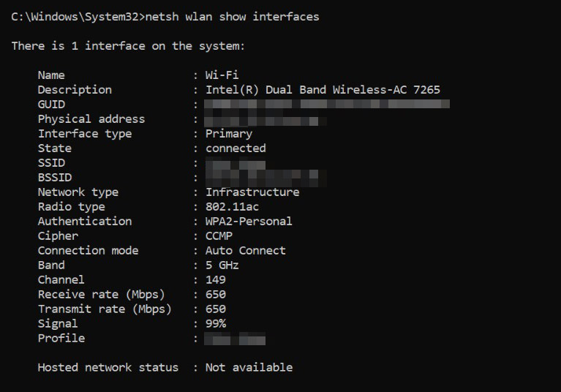Click the State value connected
This screenshot has width=561, height=392.
point(236,148)
